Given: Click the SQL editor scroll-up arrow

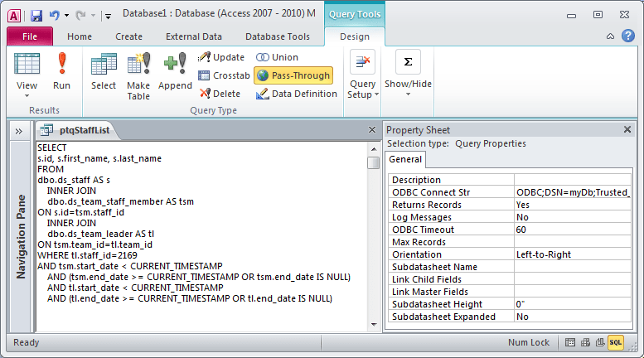Looking at the screenshot, I should [x=373, y=149].
